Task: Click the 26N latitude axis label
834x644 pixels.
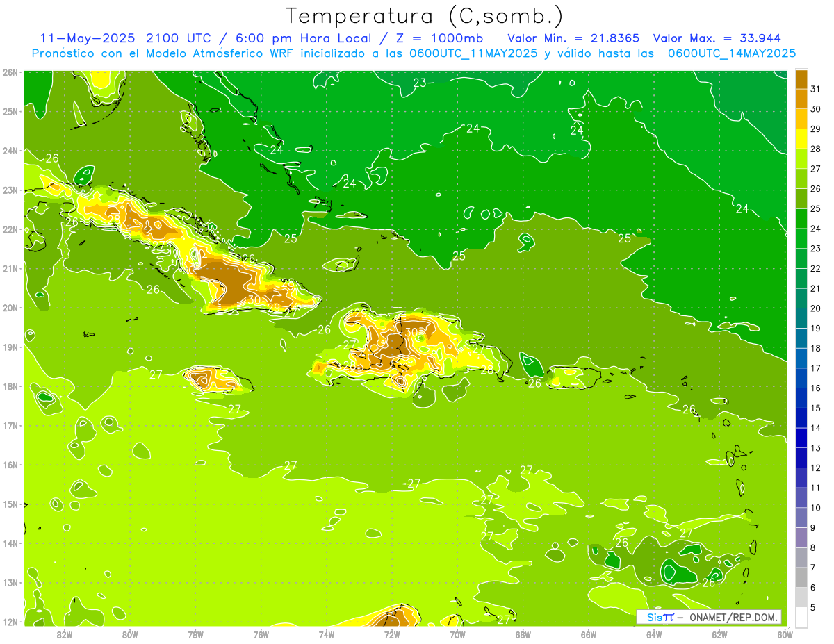Action: tap(10, 72)
